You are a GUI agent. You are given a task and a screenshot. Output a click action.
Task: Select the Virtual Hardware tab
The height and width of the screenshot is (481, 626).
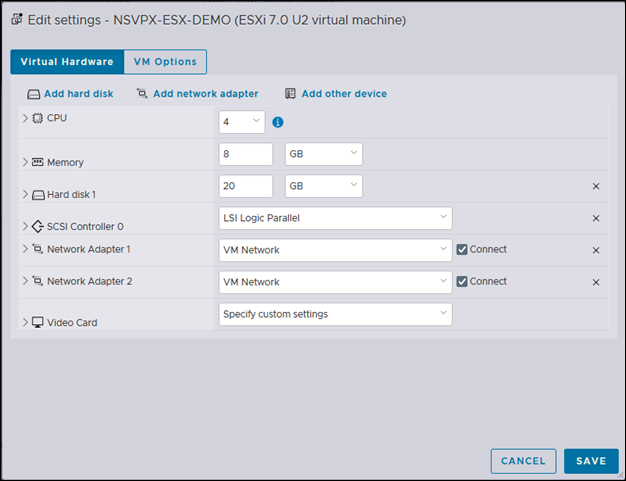click(x=67, y=62)
